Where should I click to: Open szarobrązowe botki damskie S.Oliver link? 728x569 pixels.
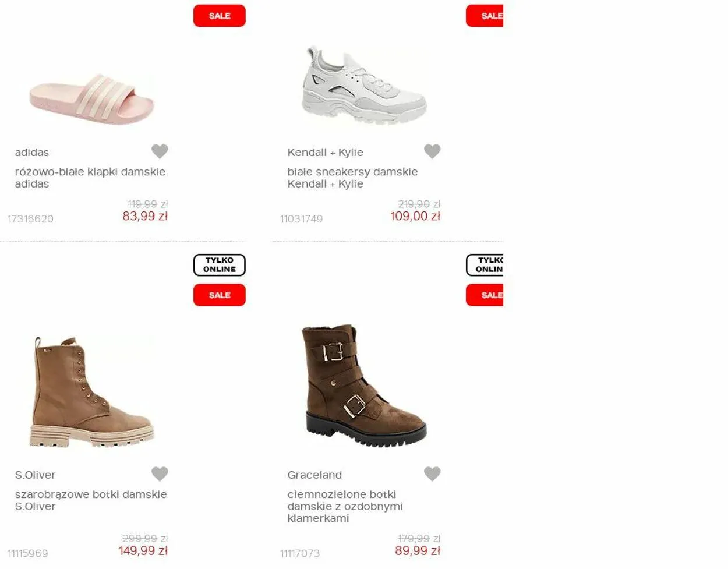click(x=91, y=500)
